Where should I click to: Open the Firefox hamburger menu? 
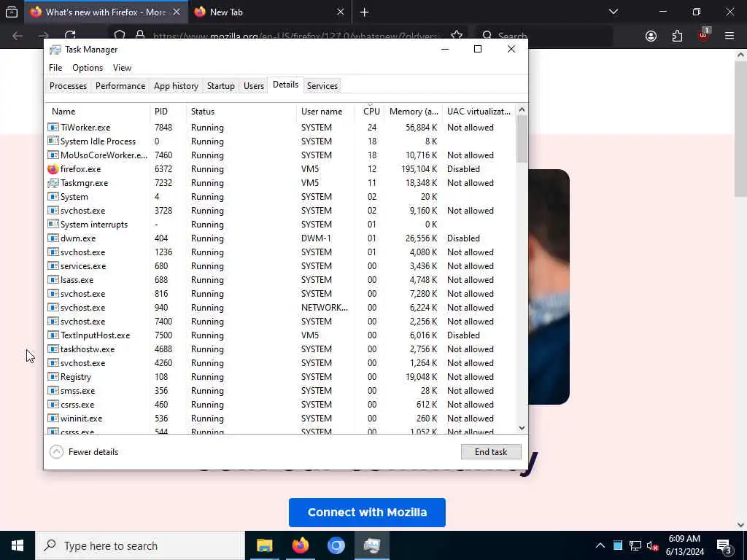click(729, 36)
